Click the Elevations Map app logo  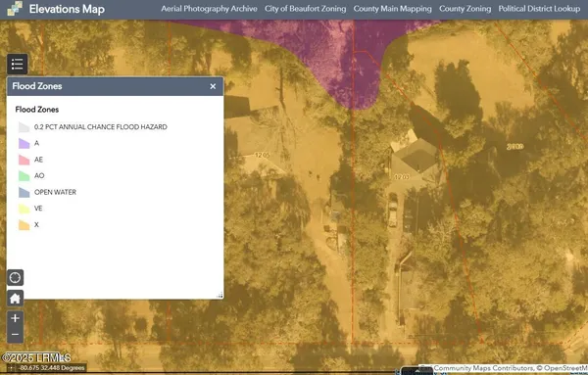coord(15,9)
